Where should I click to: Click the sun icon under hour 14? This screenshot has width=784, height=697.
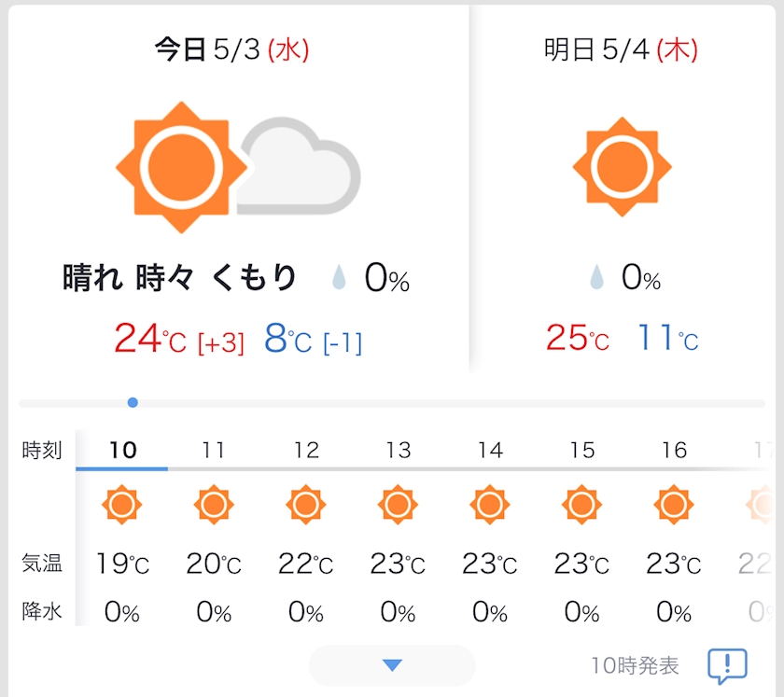click(489, 505)
